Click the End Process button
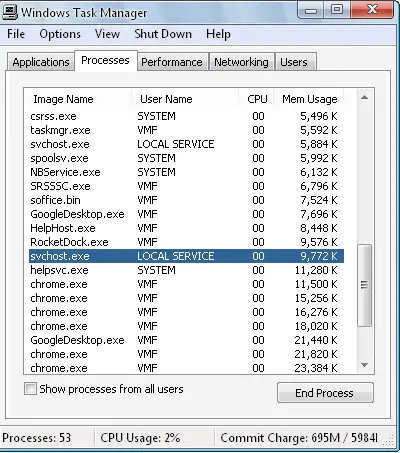400x453 pixels. [x=325, y=393]
